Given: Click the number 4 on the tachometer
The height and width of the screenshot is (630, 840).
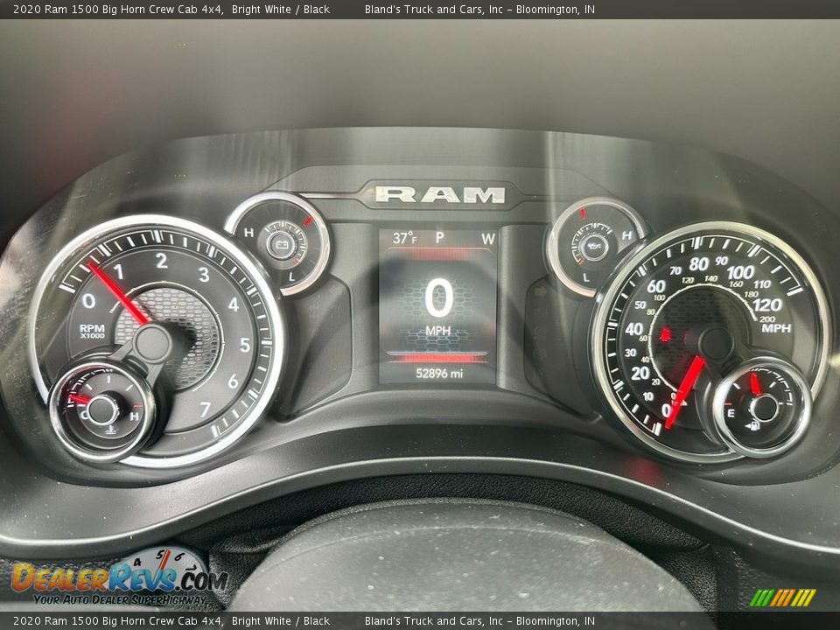Looking at the screenshot, I should (234, 304).
